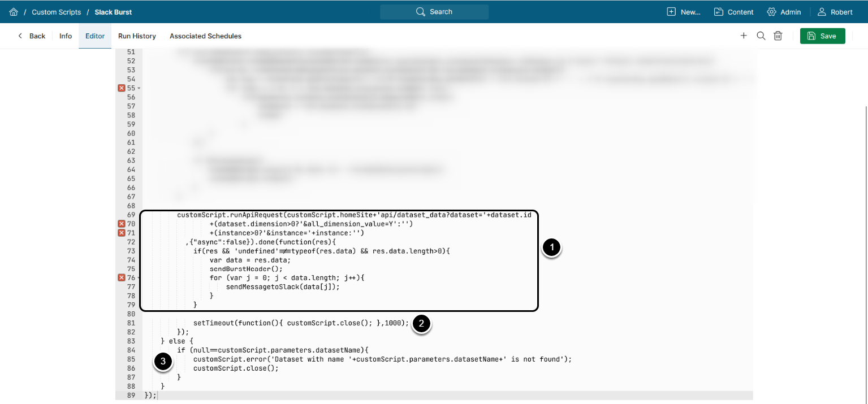Open the Run History tab

pos(137,36)
